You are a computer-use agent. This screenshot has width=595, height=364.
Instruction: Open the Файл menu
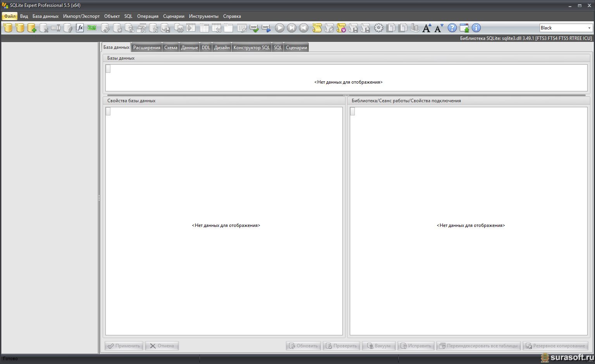click(x=10, y=16)
